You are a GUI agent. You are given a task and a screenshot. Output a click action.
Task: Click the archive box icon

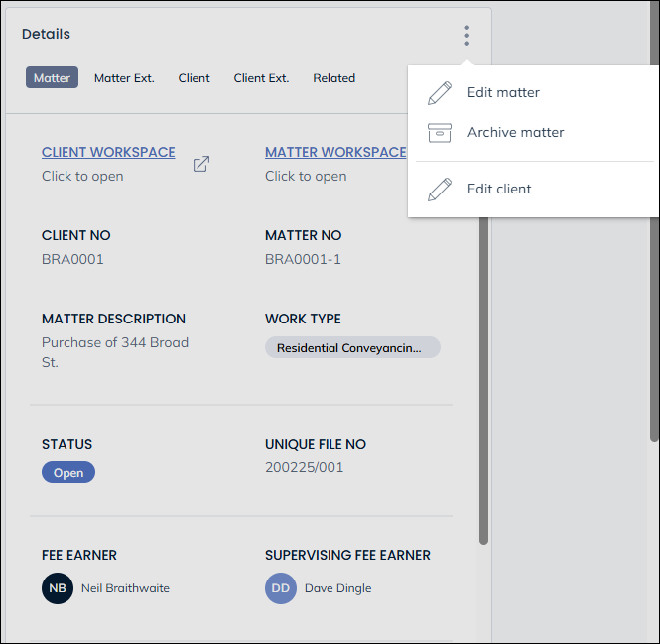pyautogui.click(x=439, y=132)
